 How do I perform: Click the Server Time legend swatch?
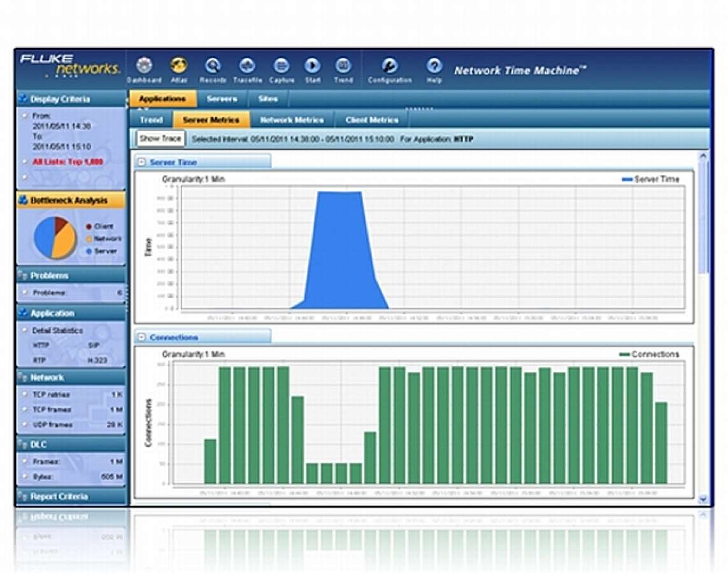click(x=627, y=179)
